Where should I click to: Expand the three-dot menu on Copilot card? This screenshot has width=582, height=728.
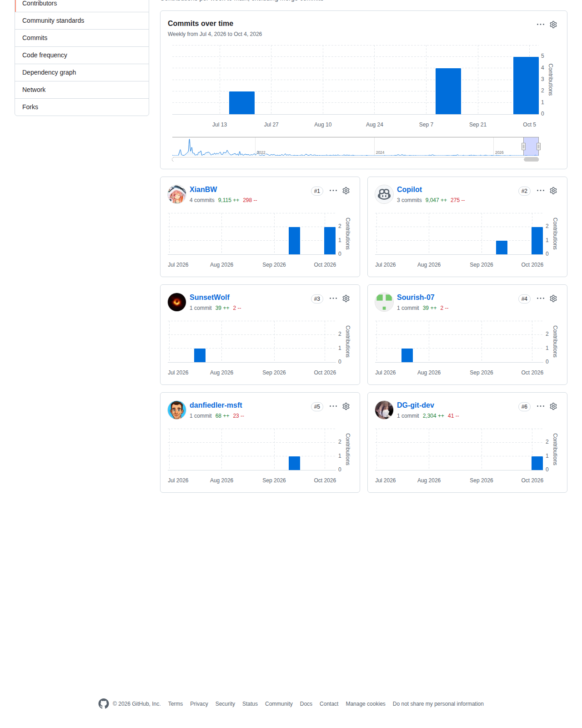(x=541, y=191)
